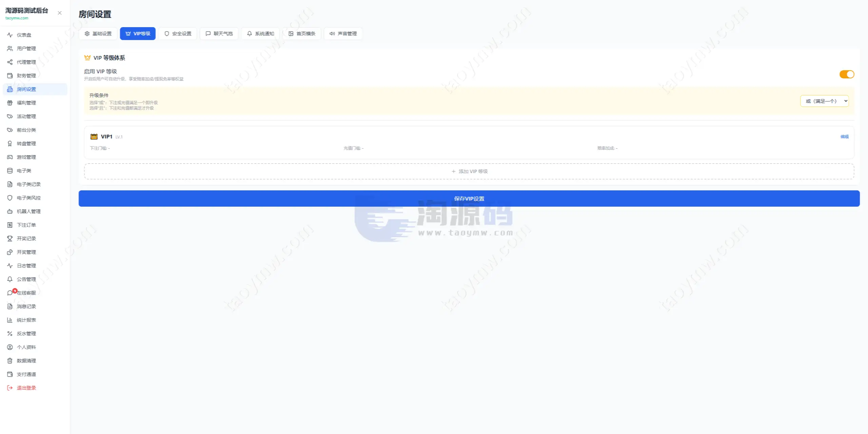868x434 pixels.
Task: Go to the 聊天气泡 tab
Action: point(219,34)
